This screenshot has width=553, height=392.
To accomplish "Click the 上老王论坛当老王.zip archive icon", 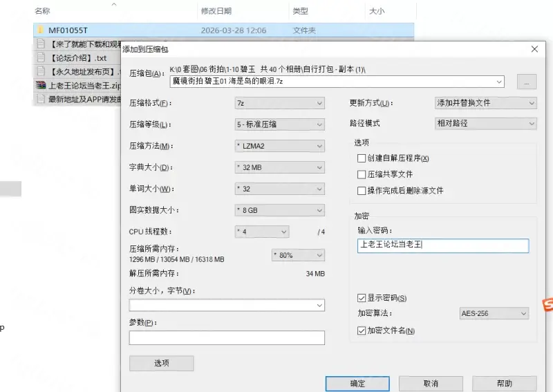I will click(x=41, y=86).
